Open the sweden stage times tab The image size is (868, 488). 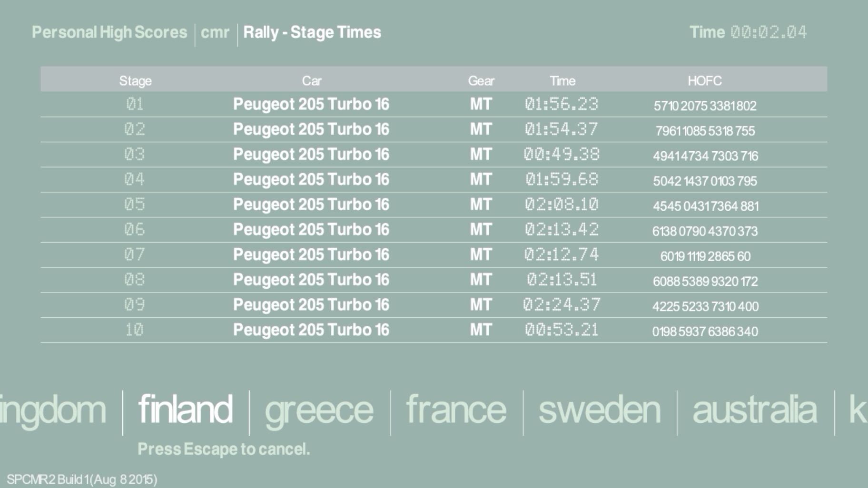pyautogui.click(x=599, y=410)
